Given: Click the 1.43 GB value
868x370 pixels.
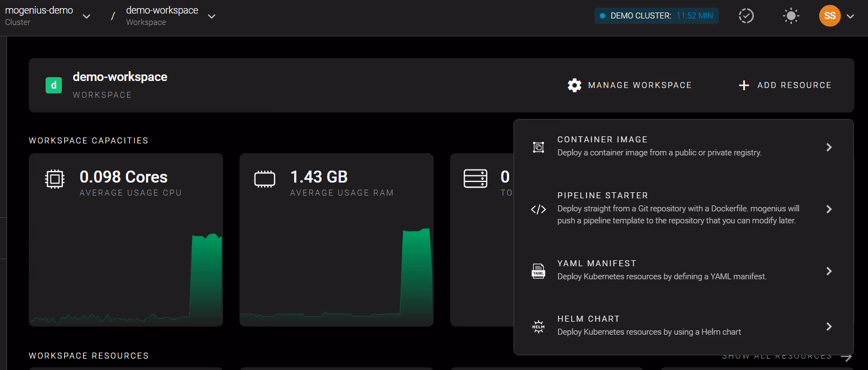Looking at the screenshot, I should pyautogui.click(x=319, y=177).
